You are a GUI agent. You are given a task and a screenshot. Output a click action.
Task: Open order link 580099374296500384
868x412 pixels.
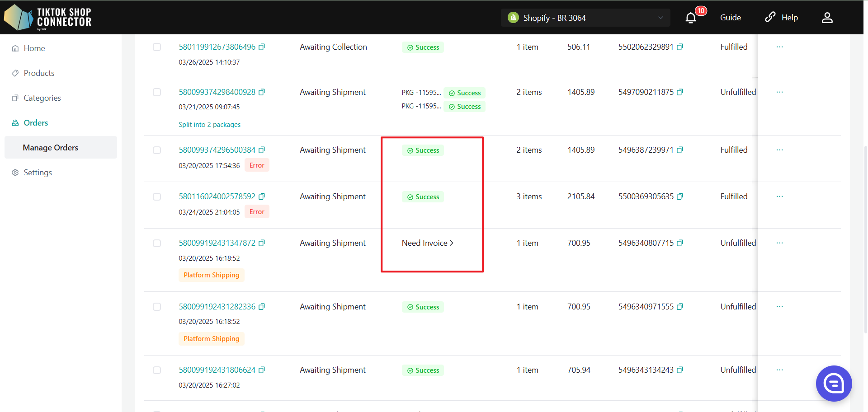(x=217, y=150)
